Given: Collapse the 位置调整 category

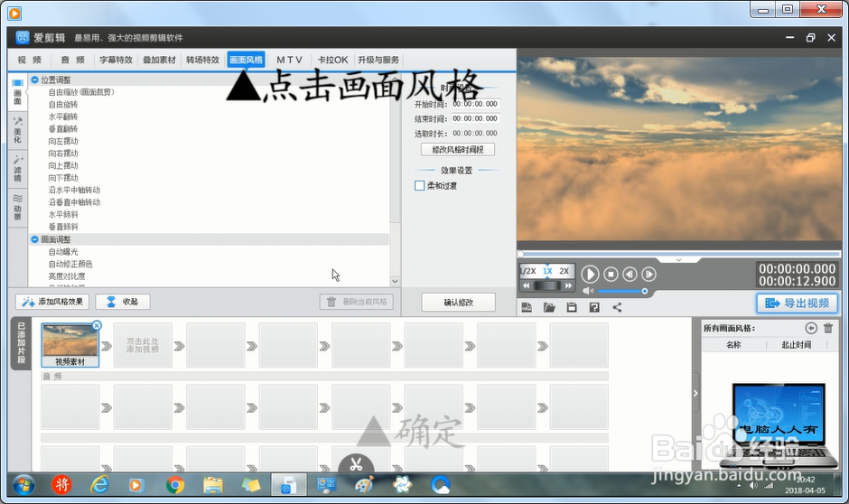Looking at the screenshot, I should click(34, 79).
